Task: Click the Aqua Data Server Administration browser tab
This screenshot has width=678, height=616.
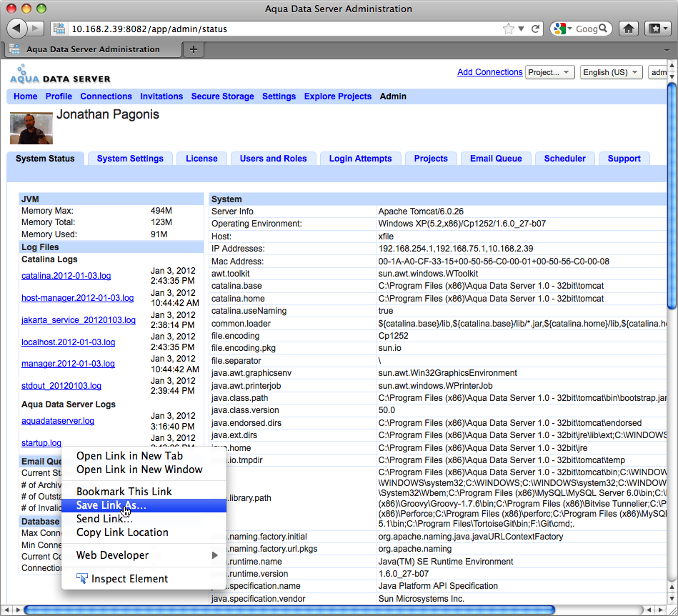Action: pyautogui.click(x=93, y=49)
